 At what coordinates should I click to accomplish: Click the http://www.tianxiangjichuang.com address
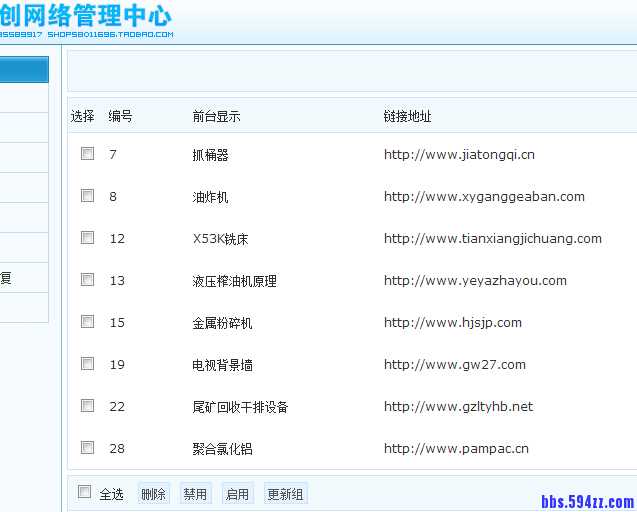coord(493,239)
